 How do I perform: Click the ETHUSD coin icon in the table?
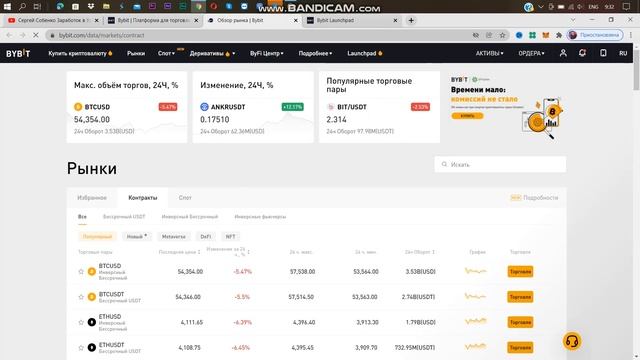[91, 322]
